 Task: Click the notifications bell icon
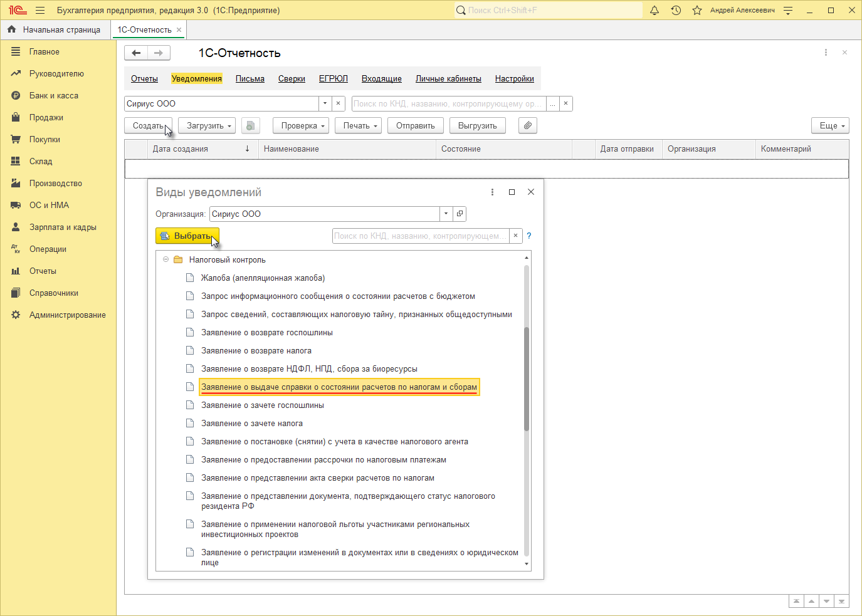coord(654,11)
